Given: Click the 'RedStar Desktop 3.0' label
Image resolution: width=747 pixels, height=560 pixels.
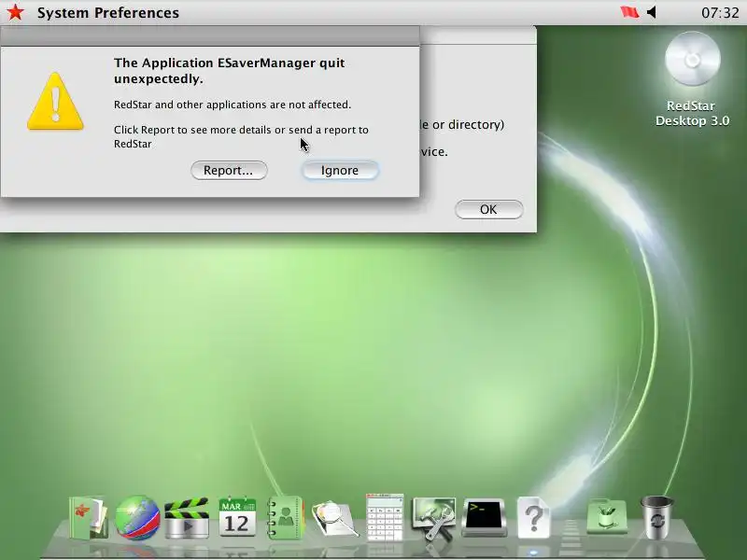Looking at the screenshot, I should pyautogui.click(x=692, y=113).
